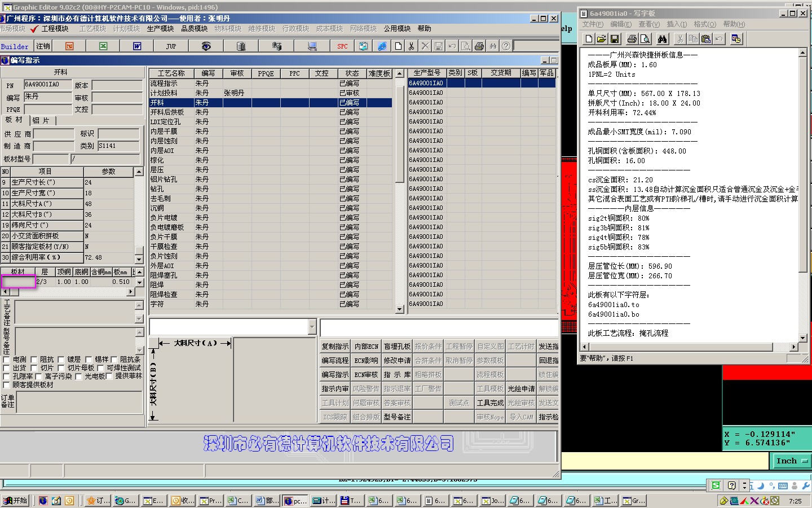Image resolution: width=812 pixels, height=508 pixels.
Task: Click the 盲埋孔板 button
Action: tap(397, 346)
